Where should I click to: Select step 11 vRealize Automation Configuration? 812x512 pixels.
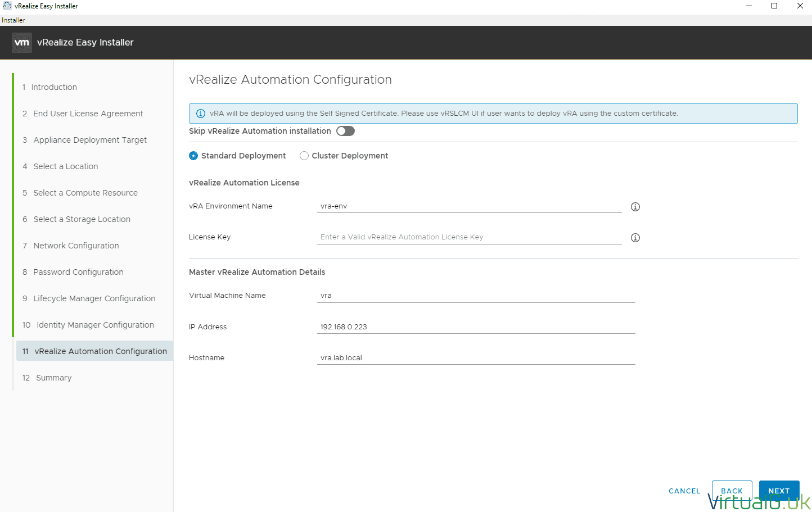(x=94, y=351)
